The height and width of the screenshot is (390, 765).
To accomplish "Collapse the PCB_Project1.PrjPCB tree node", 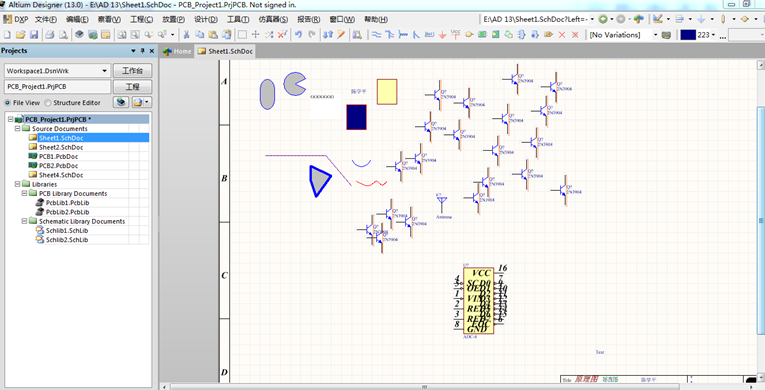I will [10, 119].
